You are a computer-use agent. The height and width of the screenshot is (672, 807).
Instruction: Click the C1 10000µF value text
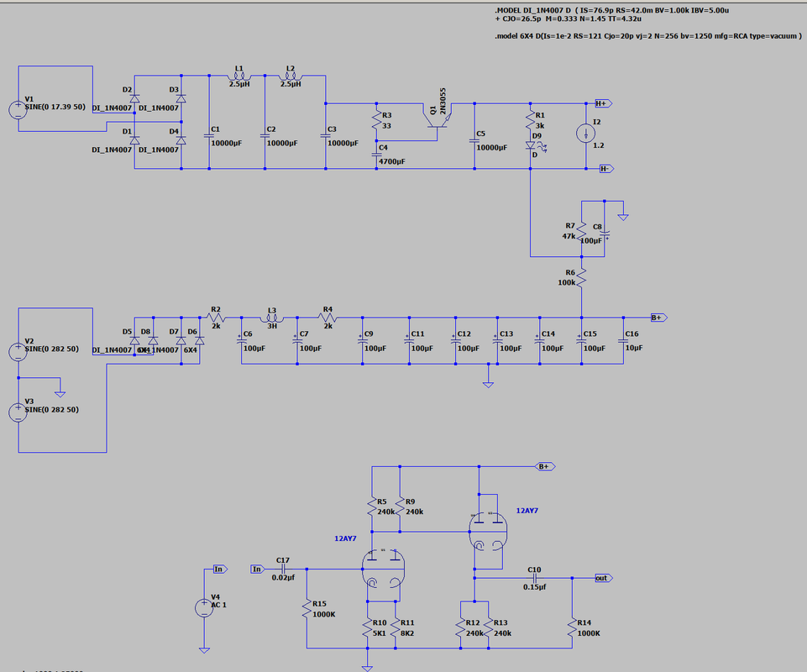coord(227,143)
